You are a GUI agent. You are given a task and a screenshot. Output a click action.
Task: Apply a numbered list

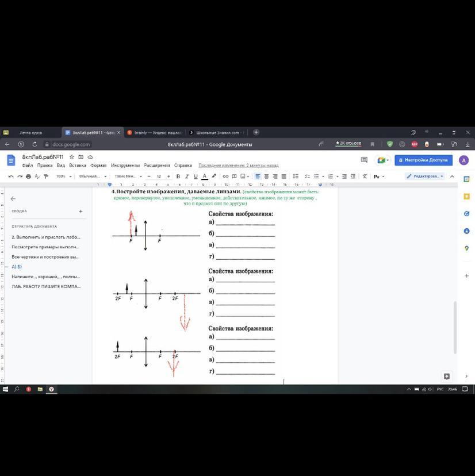(x=331, y=176)
